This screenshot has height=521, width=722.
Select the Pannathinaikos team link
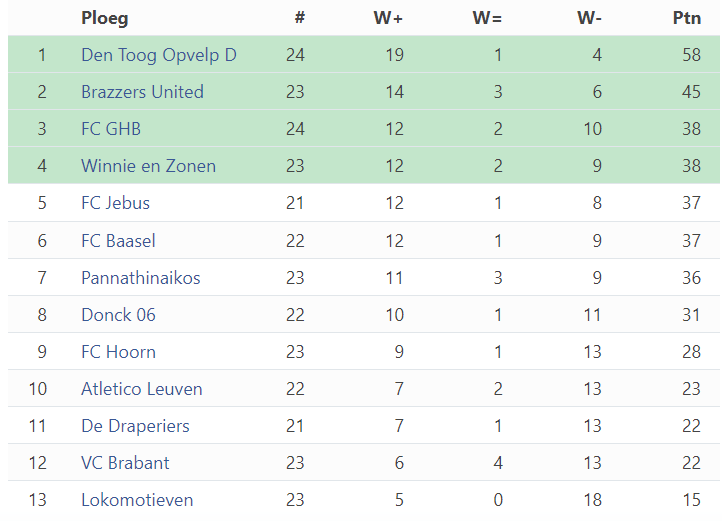tap(141, 278)
